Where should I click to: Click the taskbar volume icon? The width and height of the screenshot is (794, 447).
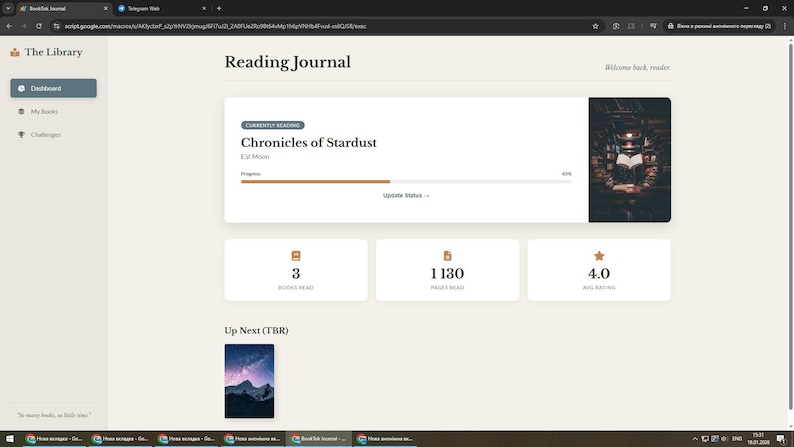724,439
